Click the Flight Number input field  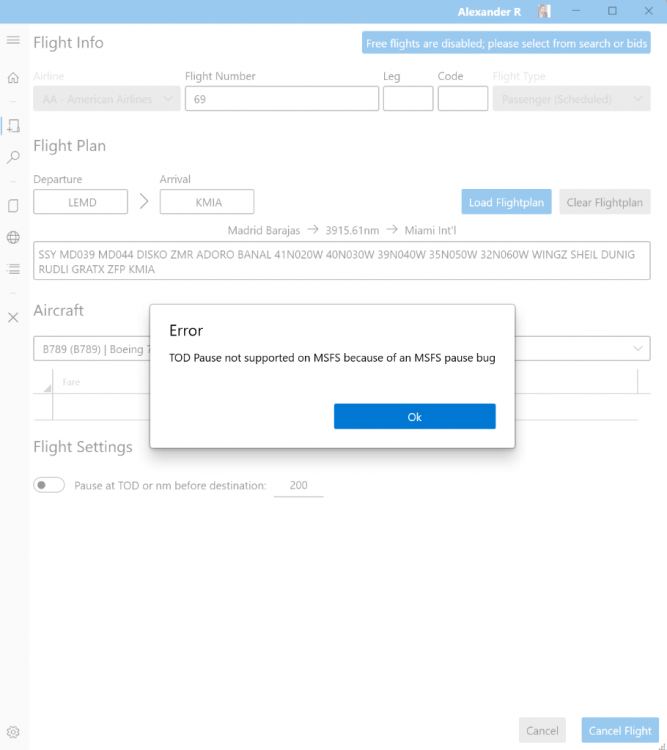pos(281,99)
